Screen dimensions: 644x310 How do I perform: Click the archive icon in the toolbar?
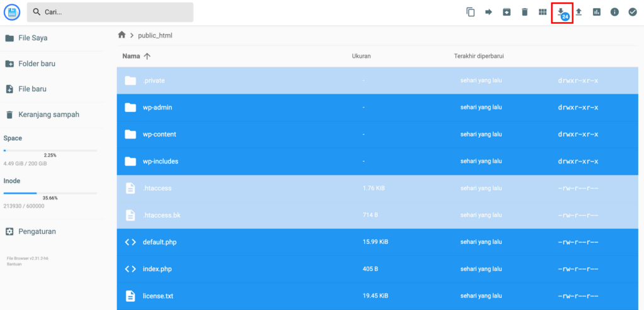tap(506, 12)
